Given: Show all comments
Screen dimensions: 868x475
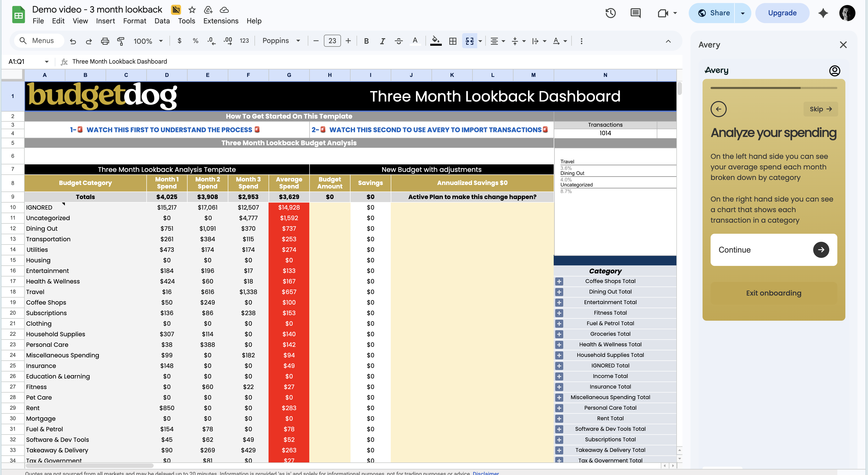Looking at the screenshot, I should click(x=635, y=13).
